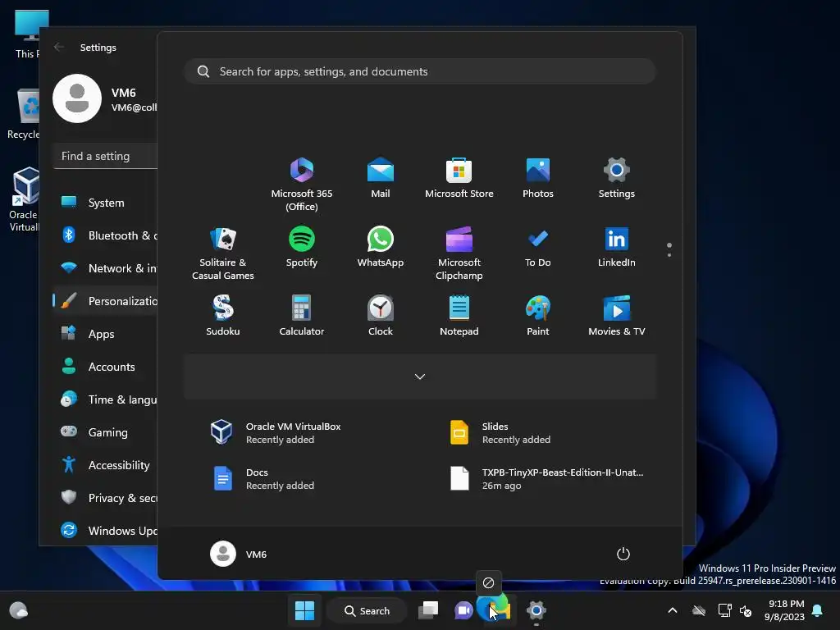Click the muted volume tray icon
This screenshot has height=630, width=840.
tap(746, 610)
